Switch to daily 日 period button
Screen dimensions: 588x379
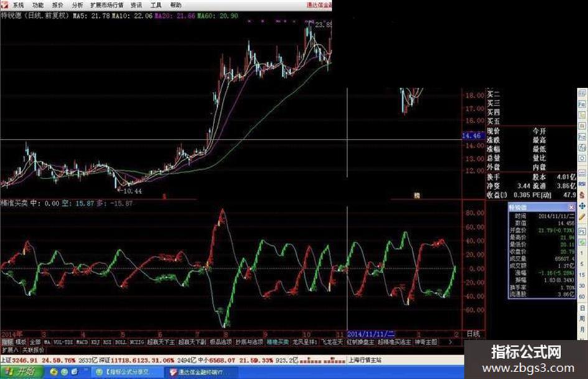click(582, 307)
